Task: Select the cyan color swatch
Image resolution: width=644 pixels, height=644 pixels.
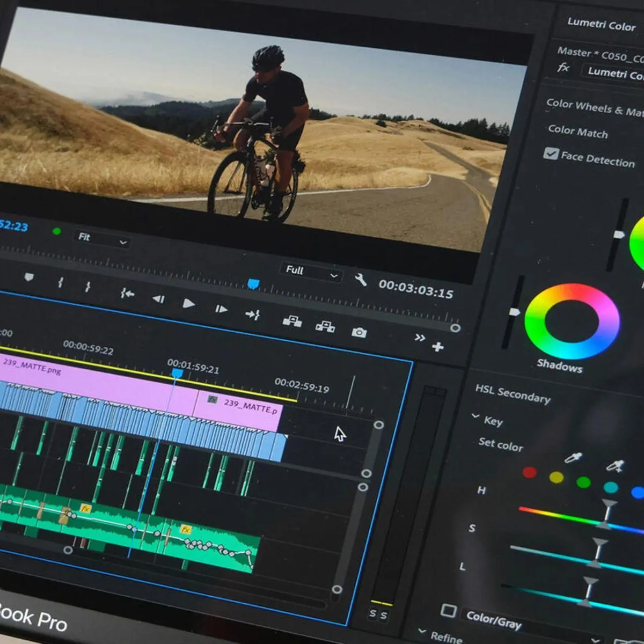Action: click(x=611, y=487)
